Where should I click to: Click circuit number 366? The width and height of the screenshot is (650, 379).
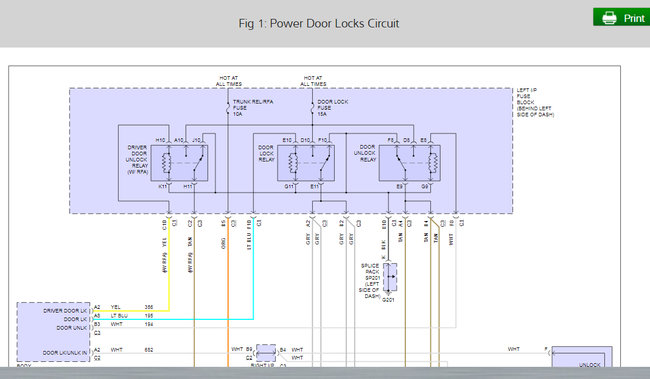click(x=149, y=307)
